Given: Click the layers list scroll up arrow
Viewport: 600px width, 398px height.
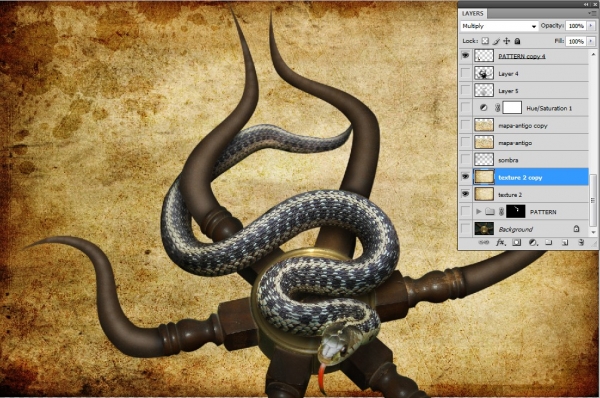Looking at the screenshot, I should click(x=593, y=54).
